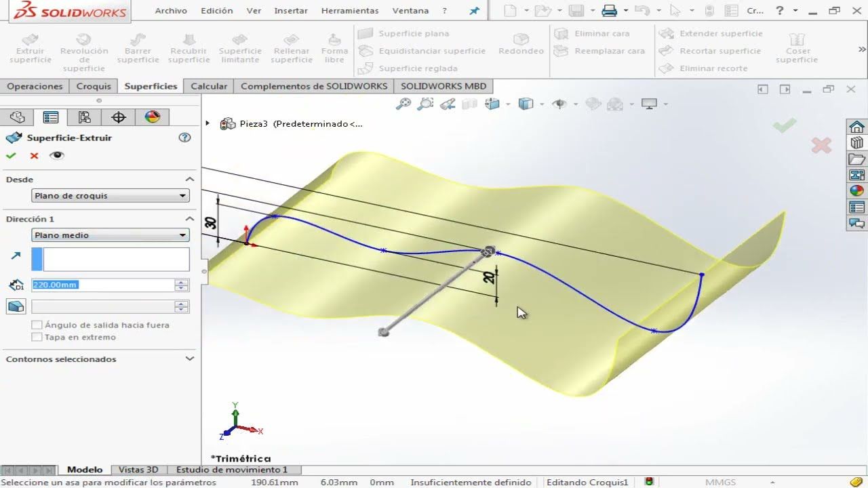Toggle the preview eye icon

(x=57, y=155)
